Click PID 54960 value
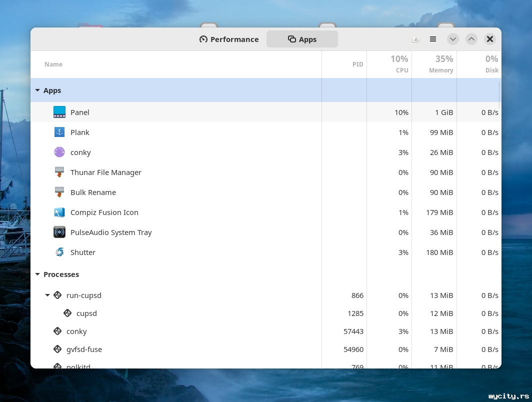This screenshot has width=532, height=402. click(353, 350)
